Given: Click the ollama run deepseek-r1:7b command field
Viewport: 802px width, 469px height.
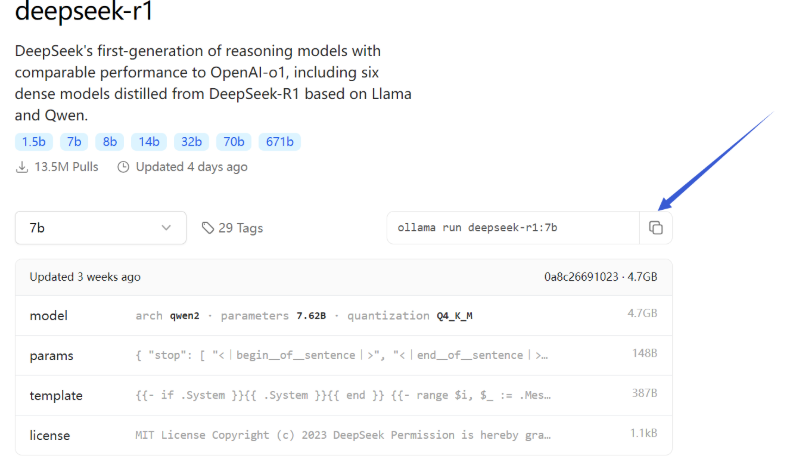Looking at the screenshot, I should 512,228.
